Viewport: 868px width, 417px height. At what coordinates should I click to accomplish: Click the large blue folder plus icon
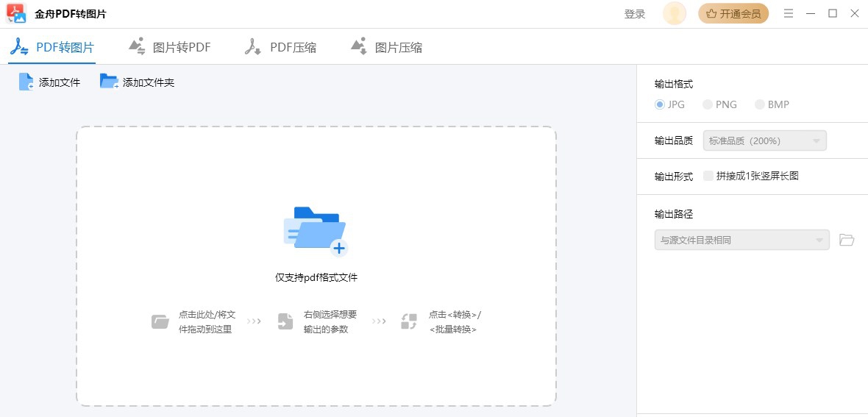click(316, 232)
